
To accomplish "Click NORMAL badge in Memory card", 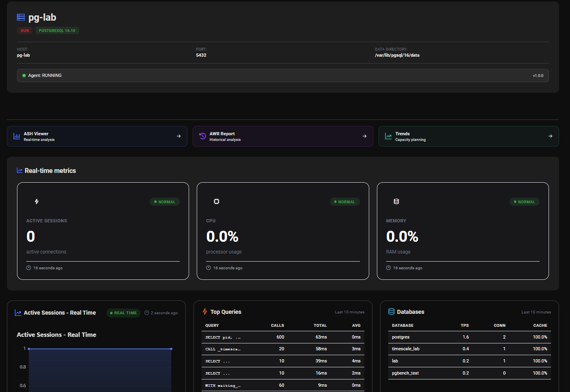I will coord(525,202).
